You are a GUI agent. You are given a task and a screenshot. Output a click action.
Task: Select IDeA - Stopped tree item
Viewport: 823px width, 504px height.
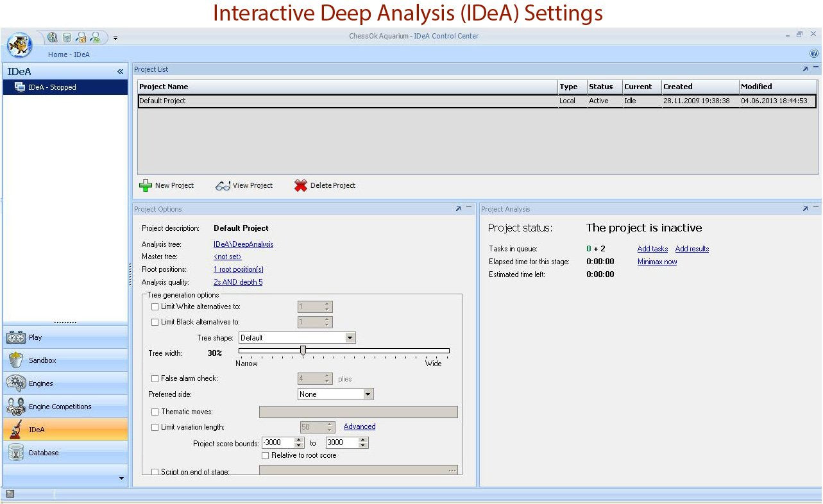coord(52,87)
